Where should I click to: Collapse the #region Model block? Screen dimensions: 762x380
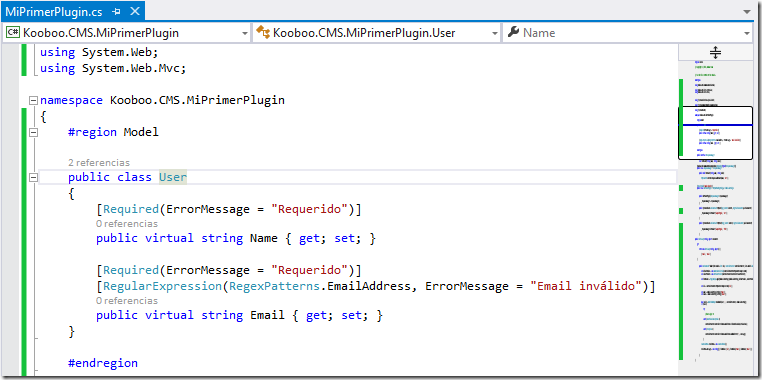tap(33, 132)
